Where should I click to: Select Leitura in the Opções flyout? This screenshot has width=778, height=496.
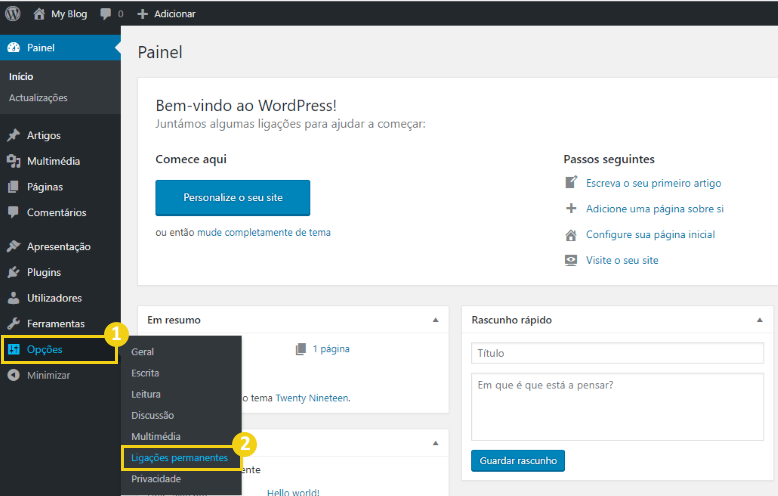tap(146, 394)
